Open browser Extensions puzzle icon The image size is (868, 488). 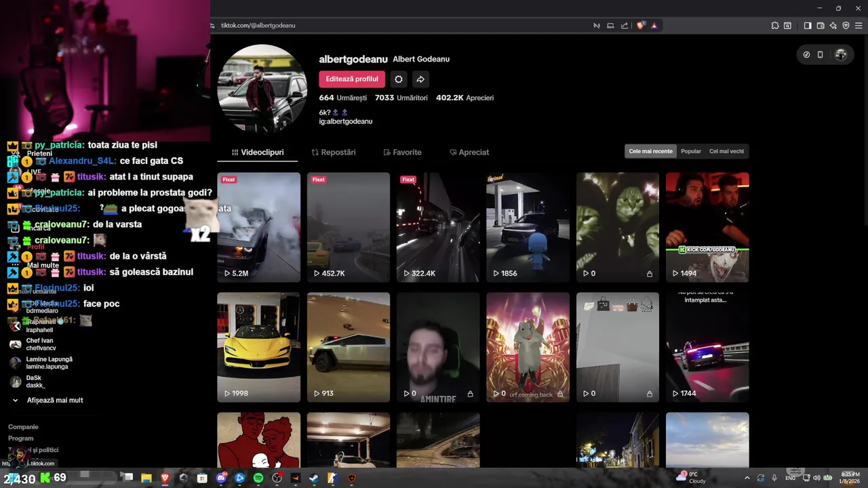[775, 26]
